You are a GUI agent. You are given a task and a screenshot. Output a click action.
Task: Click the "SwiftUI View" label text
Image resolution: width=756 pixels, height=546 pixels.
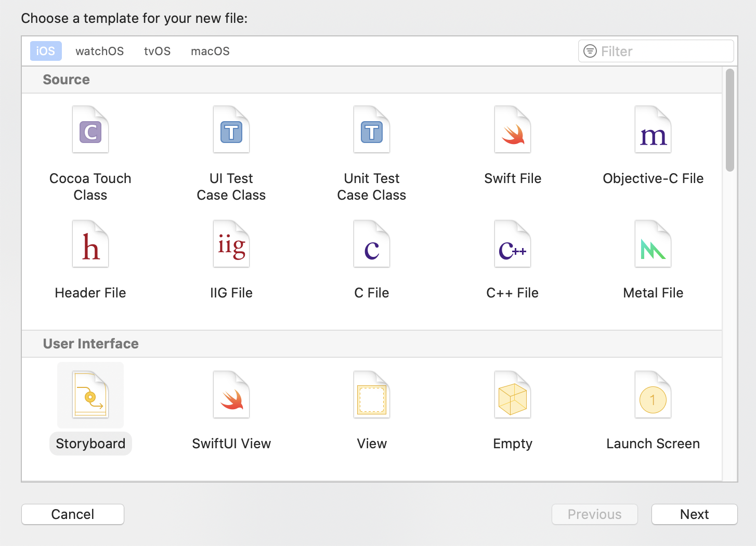point(231,444)
